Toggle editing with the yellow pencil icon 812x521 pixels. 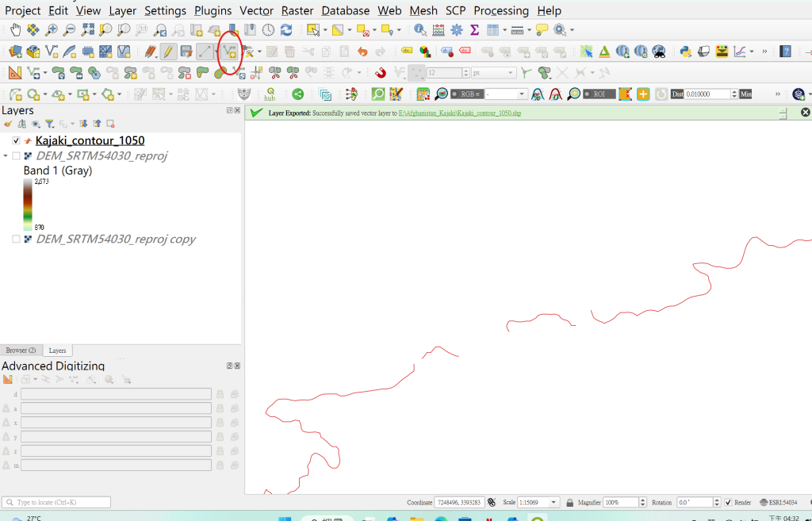pos(168,52)
